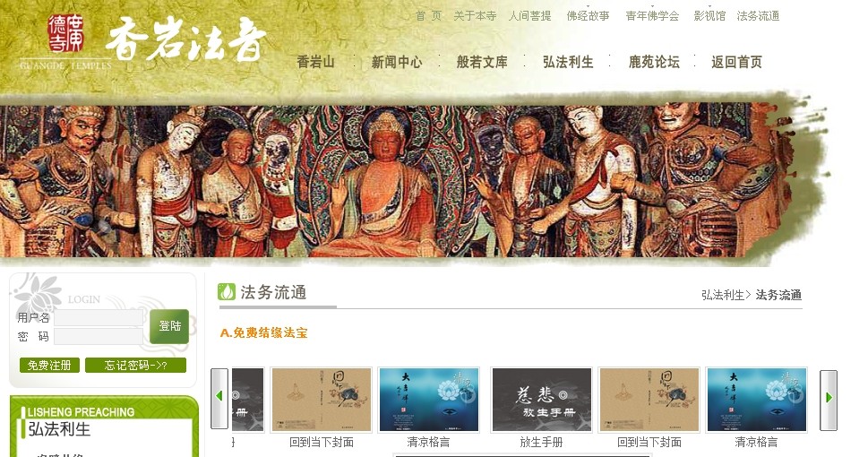The image size is (868, 457).
Task: Open the 慈悲 放生手册 thumbnail
Action: tap(541, 400)
